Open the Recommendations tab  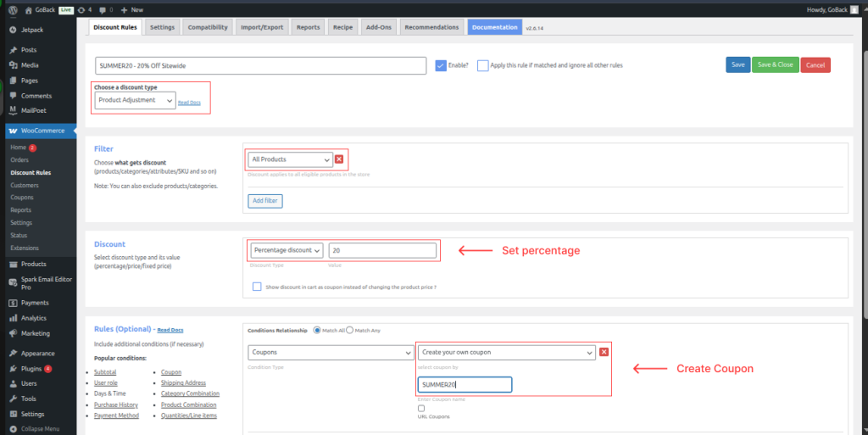tap(431, 27)
